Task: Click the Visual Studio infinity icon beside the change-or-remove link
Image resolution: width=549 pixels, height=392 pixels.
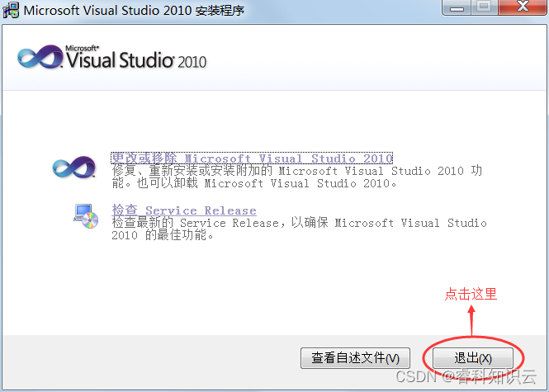Action: 74,167
